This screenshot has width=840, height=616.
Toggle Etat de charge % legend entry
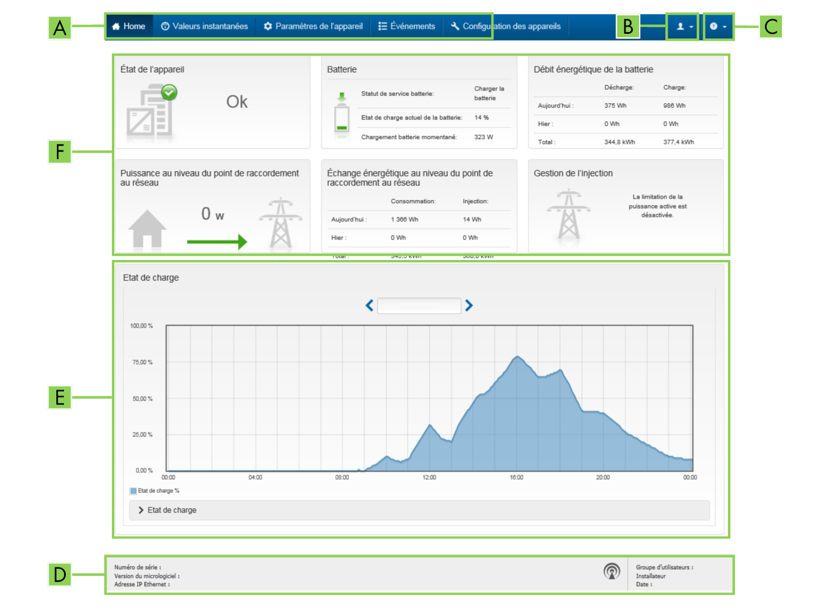click(x=155, y=490)
